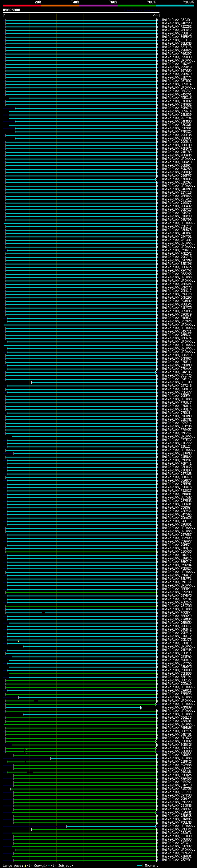Select hit label UniRef100_Q9HLY2
The width and height of the screenshot is (197, 868).
tap(177, 799)
